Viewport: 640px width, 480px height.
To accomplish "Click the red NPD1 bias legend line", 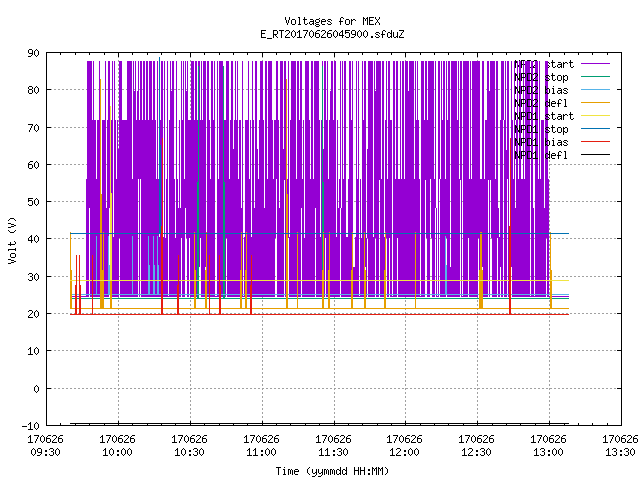I will pyautogui.click(x=595, y=142).
